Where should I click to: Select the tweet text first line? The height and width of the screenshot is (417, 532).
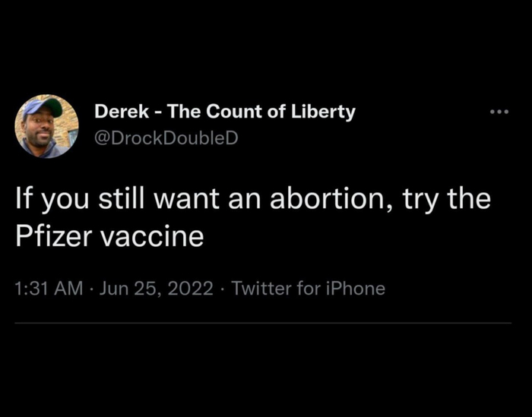pyautogui.click(x=253, y=199)
